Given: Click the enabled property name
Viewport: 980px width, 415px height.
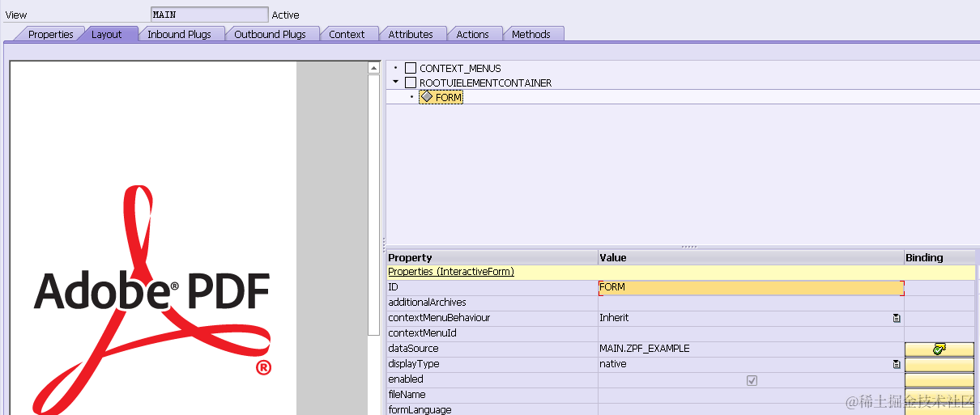Looking at the screenshot, I should 406,379.
